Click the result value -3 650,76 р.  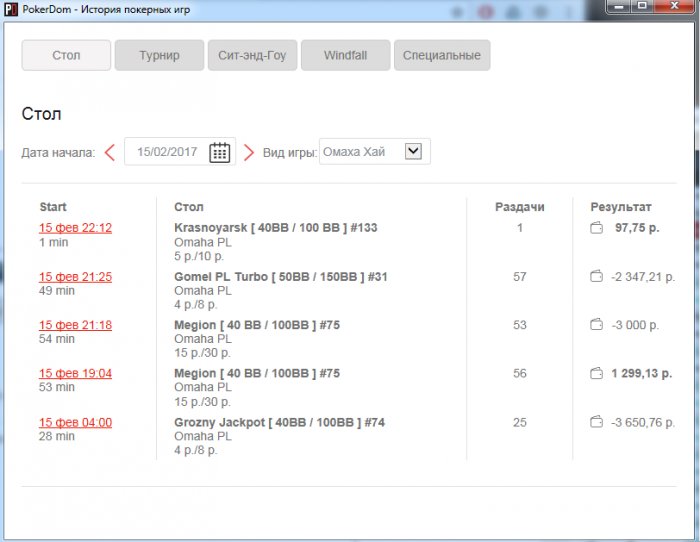point(643,422)
